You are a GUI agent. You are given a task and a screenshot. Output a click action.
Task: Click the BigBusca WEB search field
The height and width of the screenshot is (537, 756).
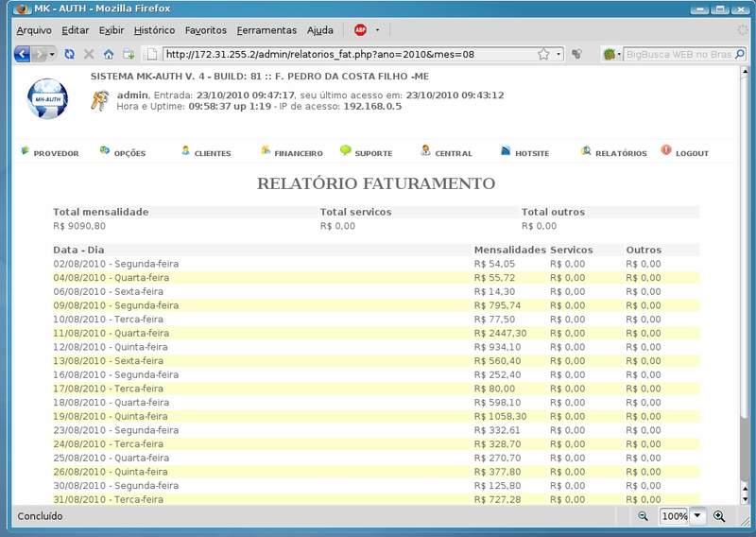679,54
